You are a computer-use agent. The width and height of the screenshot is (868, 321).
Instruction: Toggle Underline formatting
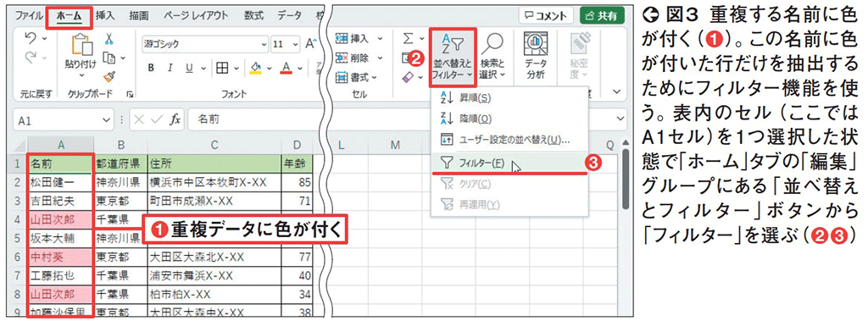coord(189,68)
